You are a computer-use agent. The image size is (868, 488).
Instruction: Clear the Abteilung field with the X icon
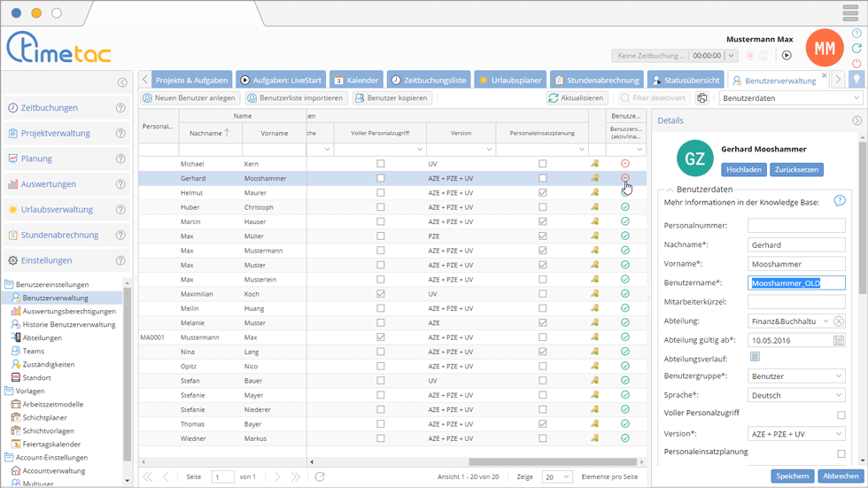[x=839, y=321]
